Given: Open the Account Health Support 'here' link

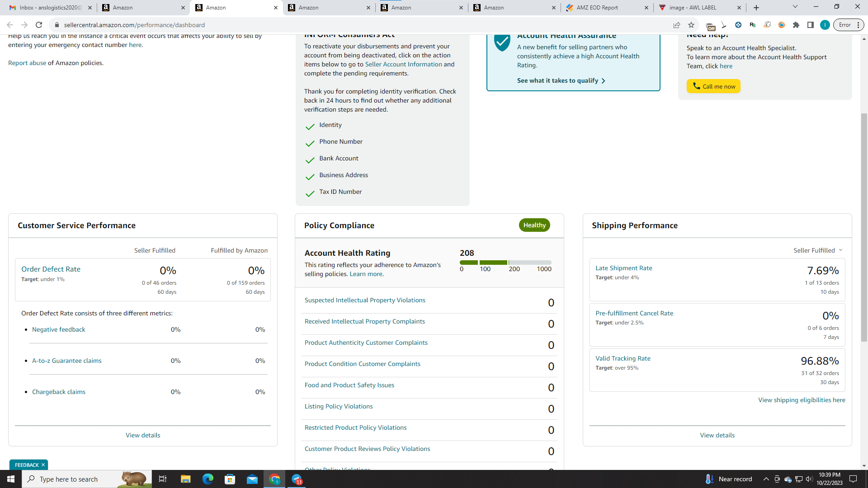Looking at the screenshot, I should (726, 66).
